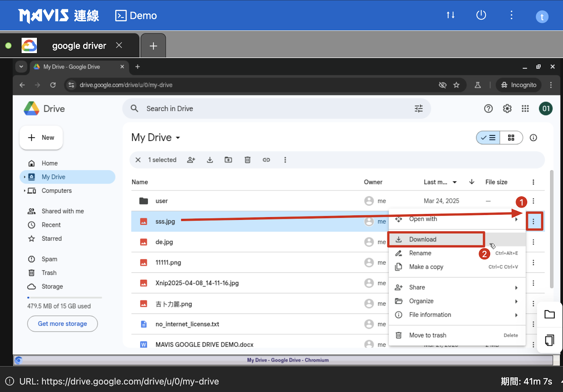
Task: Click the move-to-folder icon in selection toolbar
Action: point(228,160)
